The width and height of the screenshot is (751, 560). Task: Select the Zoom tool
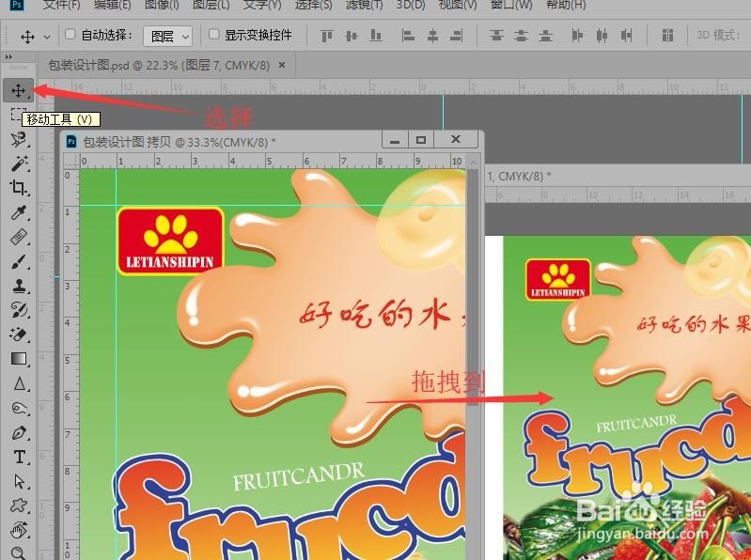[x=19, y=552]
